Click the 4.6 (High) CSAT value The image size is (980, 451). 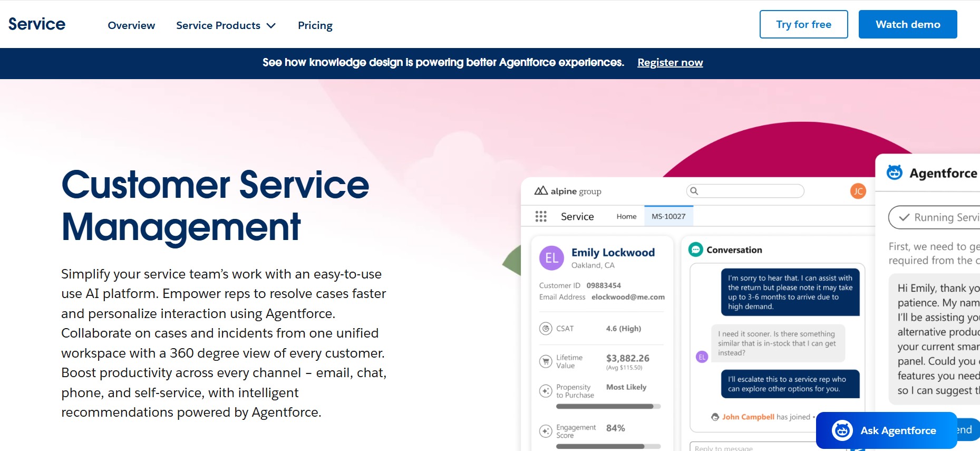623,329
